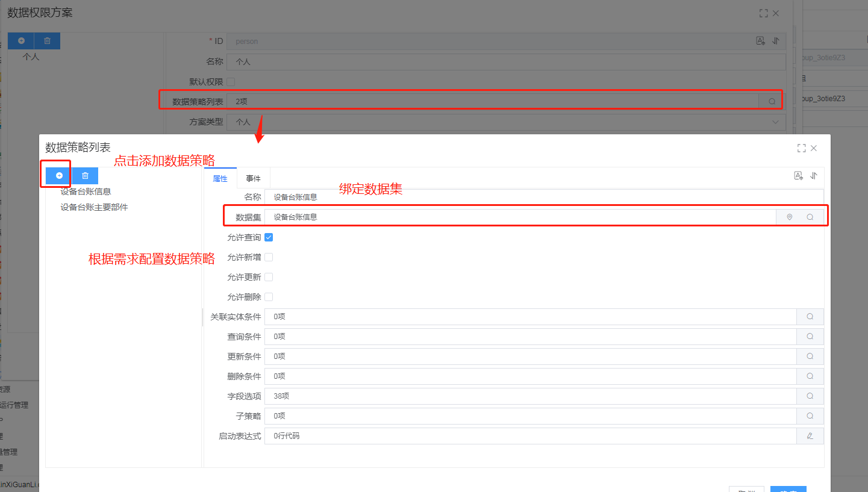Screen dimensions: 868x492
Task: Click the edit icon for 启动表达式
Action: coord(810,436)
